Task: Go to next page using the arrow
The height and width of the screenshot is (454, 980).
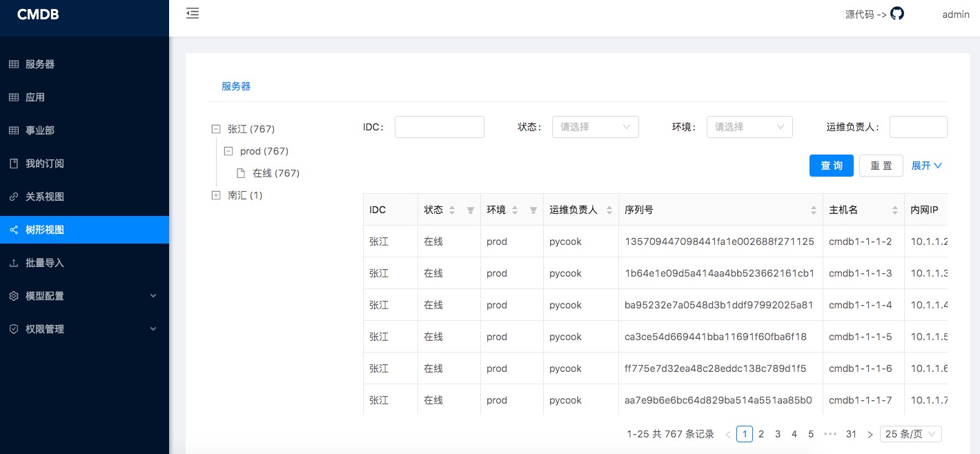Action: [870, 435]
